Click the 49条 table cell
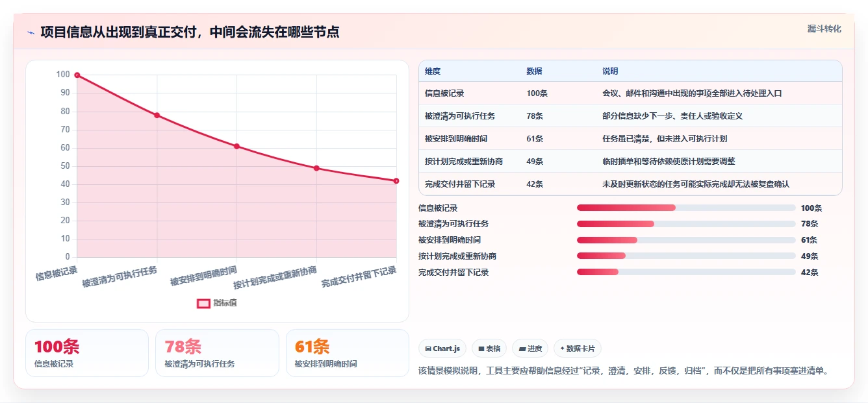 535,162
